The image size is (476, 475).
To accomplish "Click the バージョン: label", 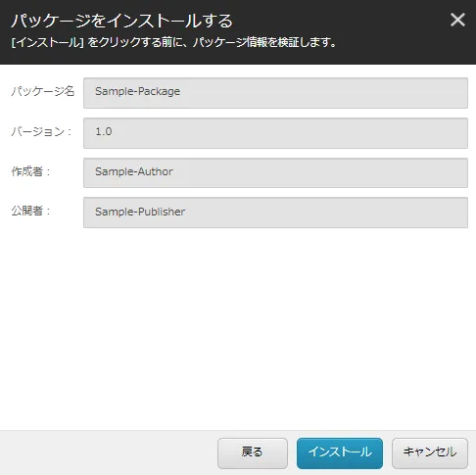I will tap(41, 131).
